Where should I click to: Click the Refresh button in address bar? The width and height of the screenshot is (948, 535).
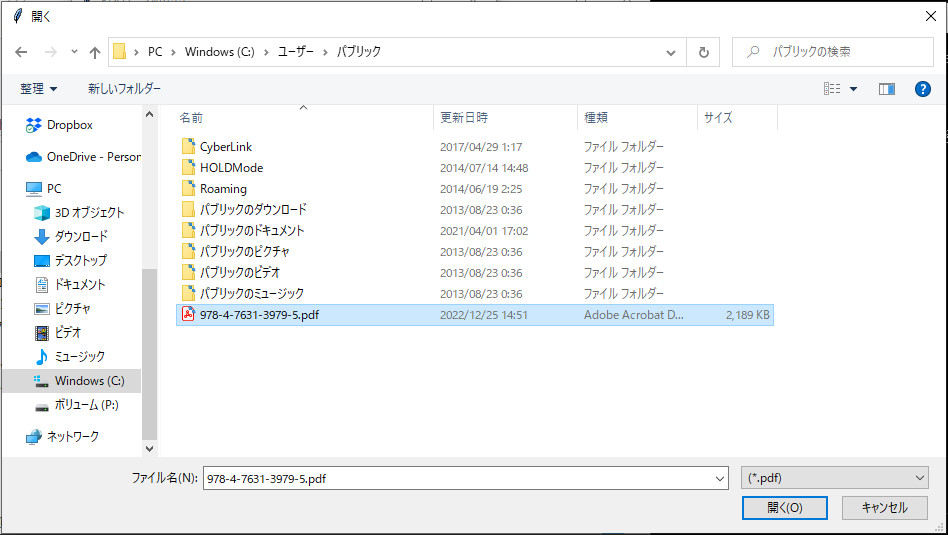pos(704,52)
